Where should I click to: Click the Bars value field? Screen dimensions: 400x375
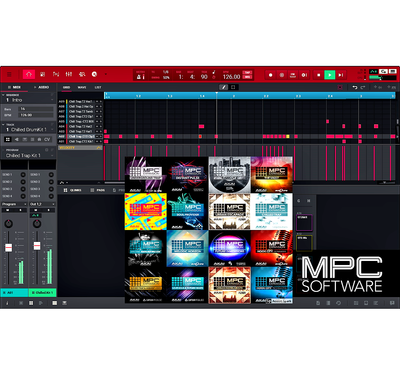[x=36, y=109]
